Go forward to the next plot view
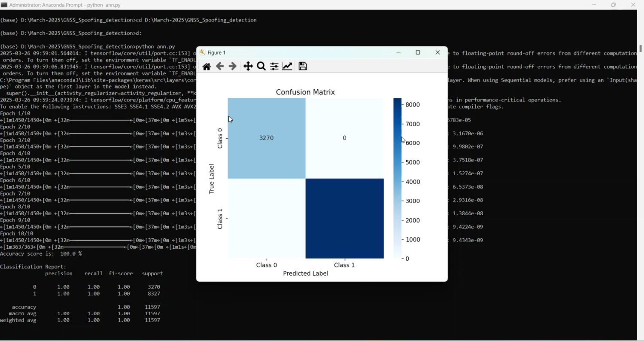Screen dimensions: 644x341 click(233, 66)
